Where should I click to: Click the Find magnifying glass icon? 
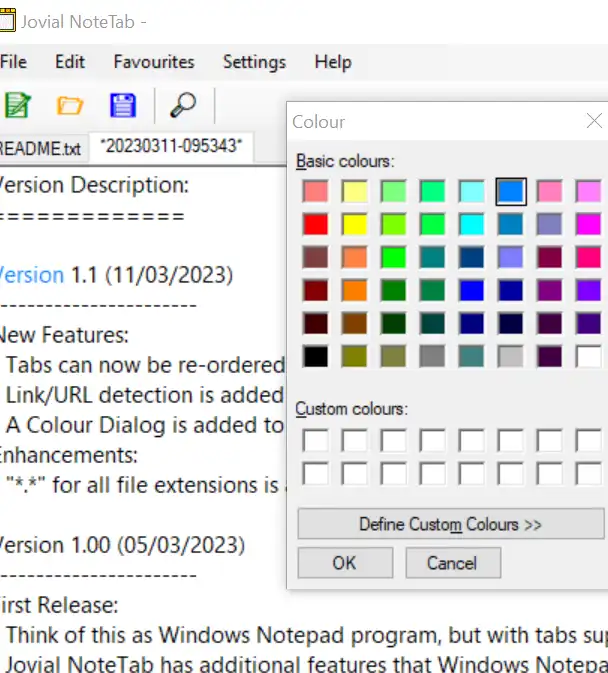(183, 105)
